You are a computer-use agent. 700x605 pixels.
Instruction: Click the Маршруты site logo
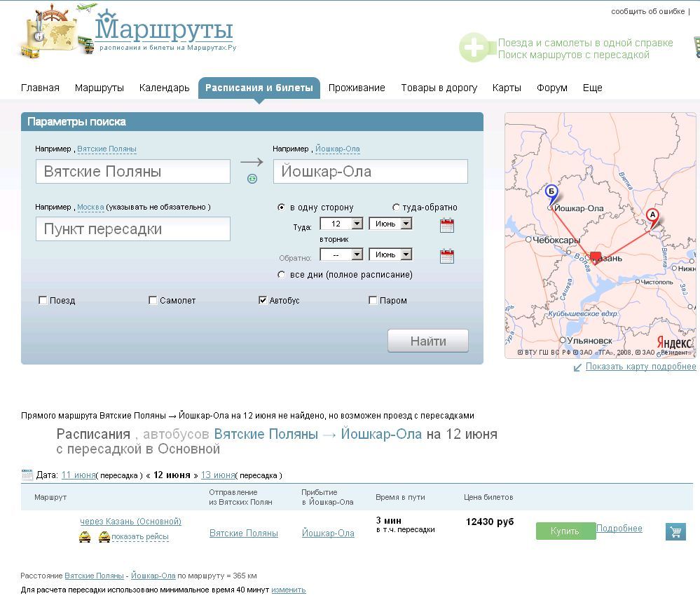(x=164, y=32)
